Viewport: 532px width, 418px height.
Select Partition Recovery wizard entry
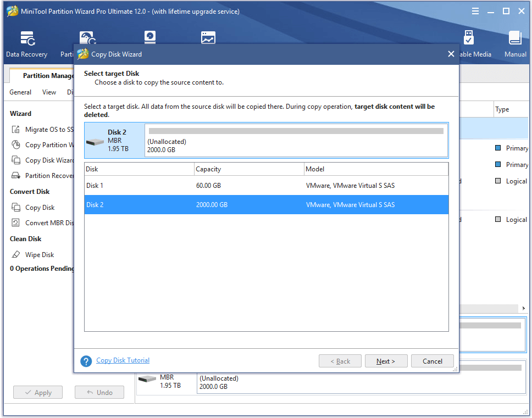tap(49, 175)
